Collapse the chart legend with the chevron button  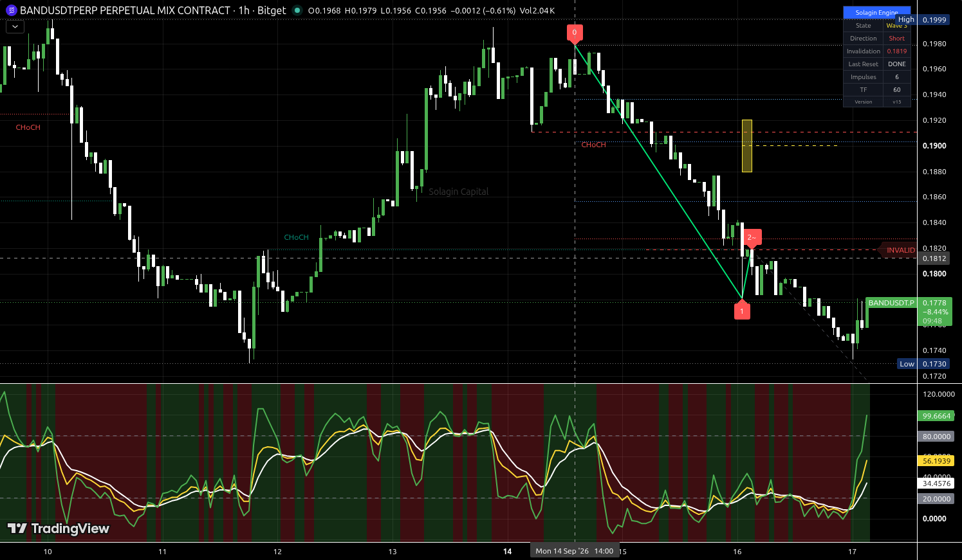[x=15, y=27]
